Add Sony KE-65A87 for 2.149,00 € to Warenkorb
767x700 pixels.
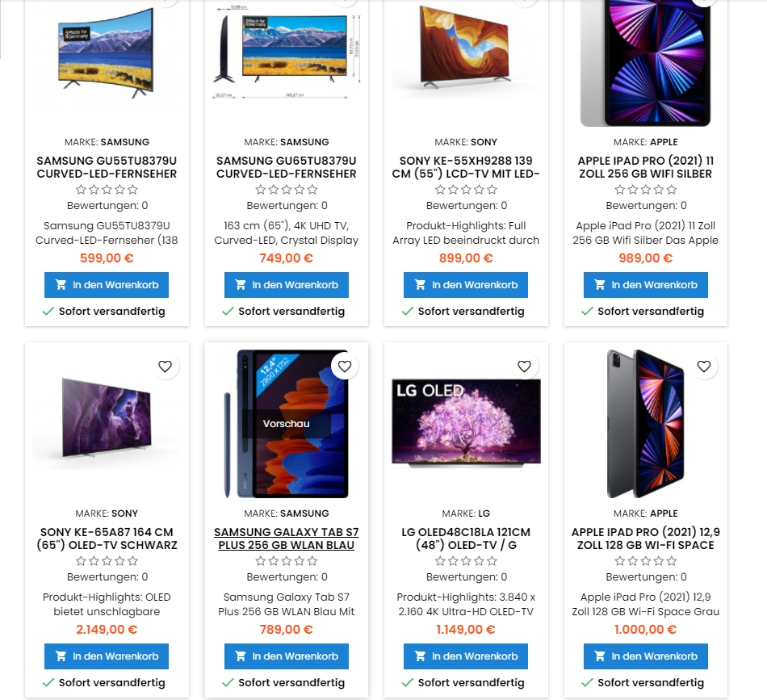[x=107, y=656]
